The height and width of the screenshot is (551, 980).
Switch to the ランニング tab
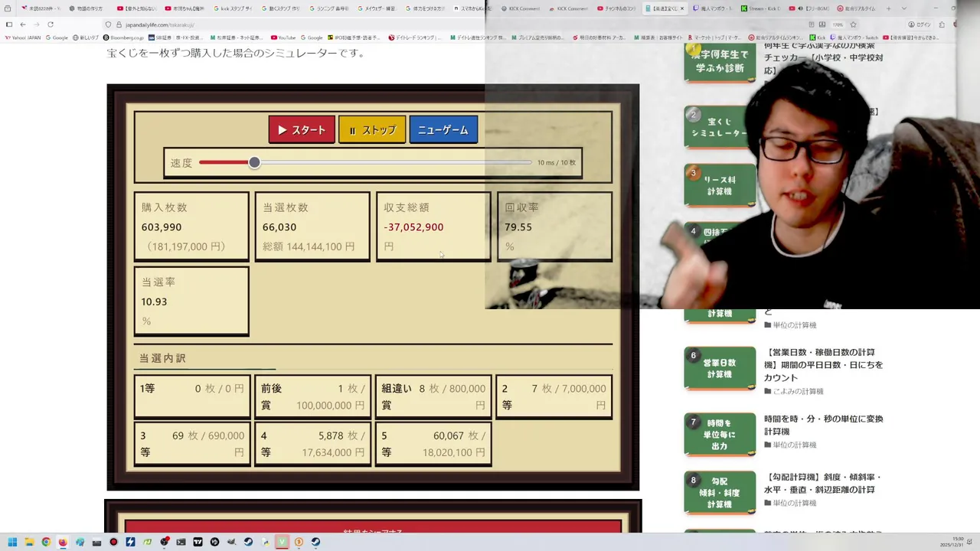click(328, 8)
